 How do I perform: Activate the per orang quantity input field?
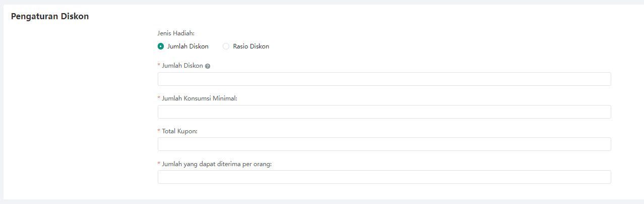[384, 177]
